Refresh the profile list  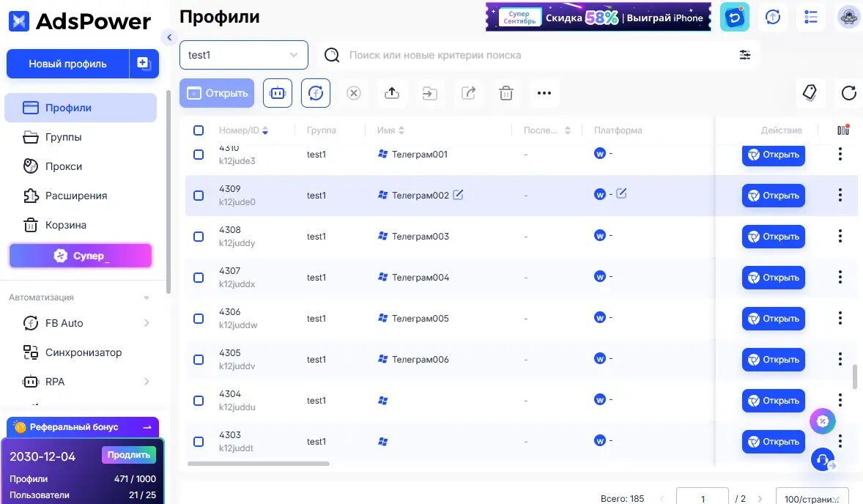pyautogui.click(x=848, y=93)
